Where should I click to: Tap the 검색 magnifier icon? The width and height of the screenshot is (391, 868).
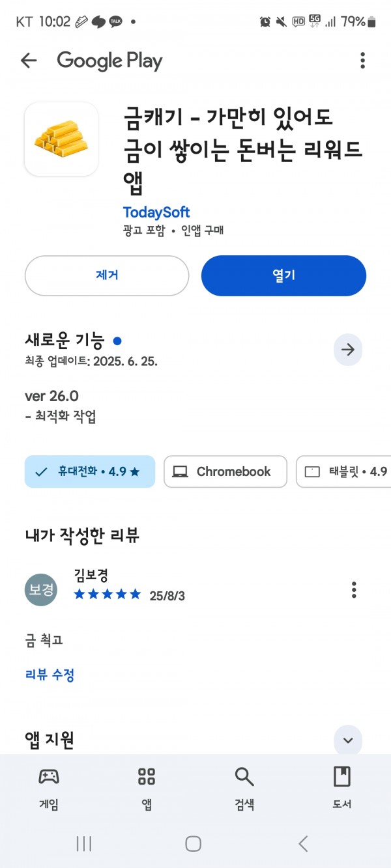(x=244, y=776)
